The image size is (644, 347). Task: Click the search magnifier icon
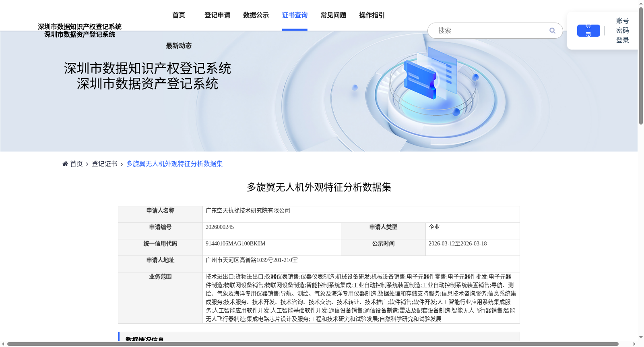coord(552,31)
